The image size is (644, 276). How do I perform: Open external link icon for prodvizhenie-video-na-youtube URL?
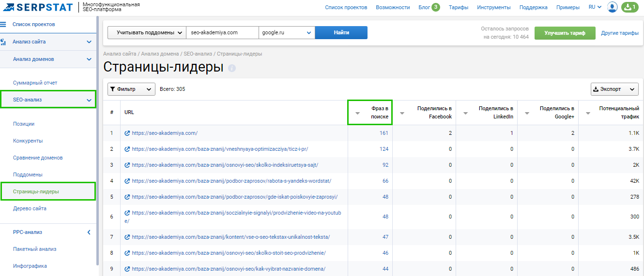click(127, 213)
